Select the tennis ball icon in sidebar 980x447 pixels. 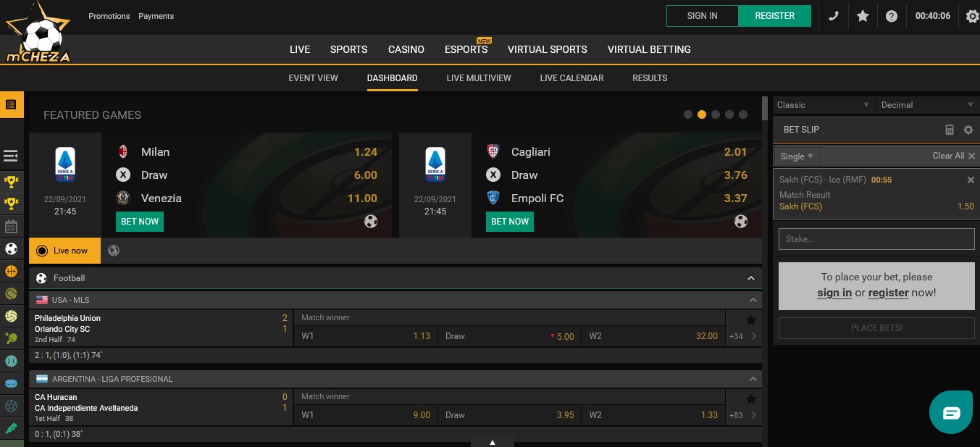tap(11, 293)
